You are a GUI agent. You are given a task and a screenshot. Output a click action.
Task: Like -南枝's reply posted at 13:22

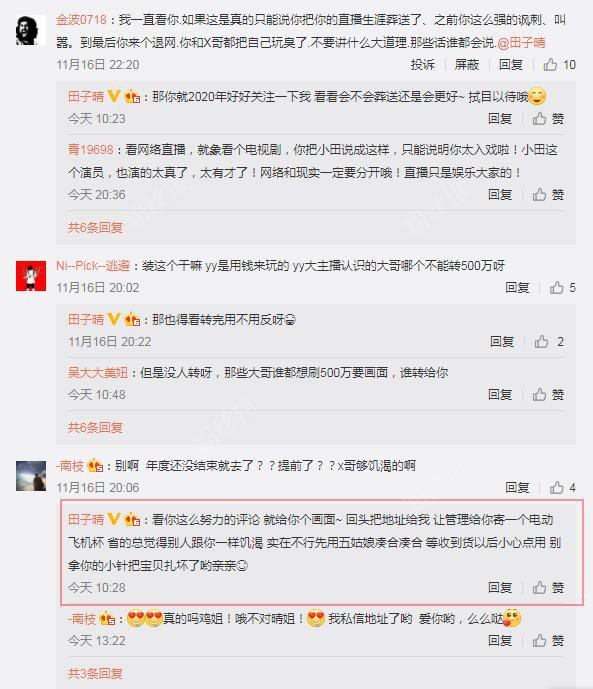[548, 641]
